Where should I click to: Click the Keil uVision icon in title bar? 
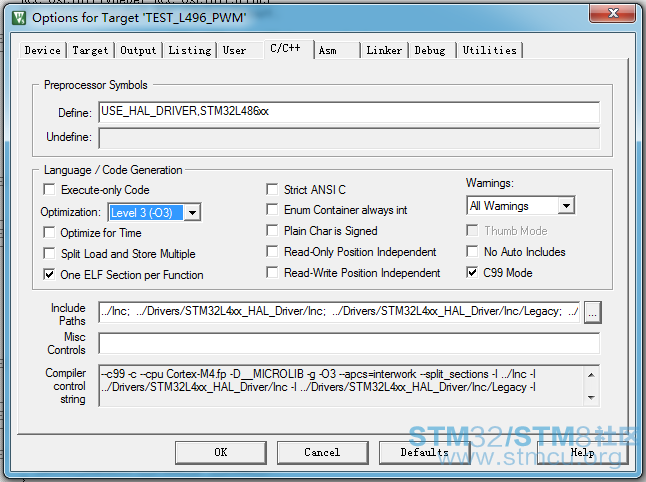(19, 18)
